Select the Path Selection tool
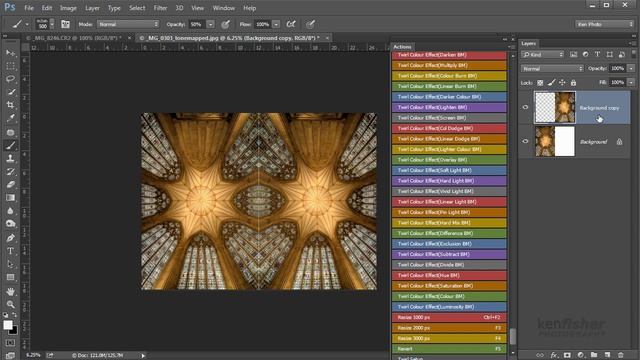The height and width of the screenshot is (360, 640). pos(11,264)
